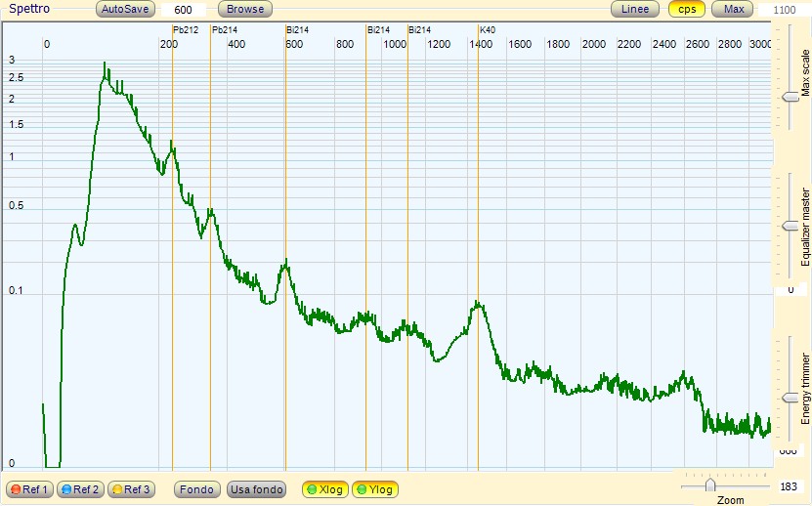Click the AutoSave button
812x506 pixels.
[125, 9]
